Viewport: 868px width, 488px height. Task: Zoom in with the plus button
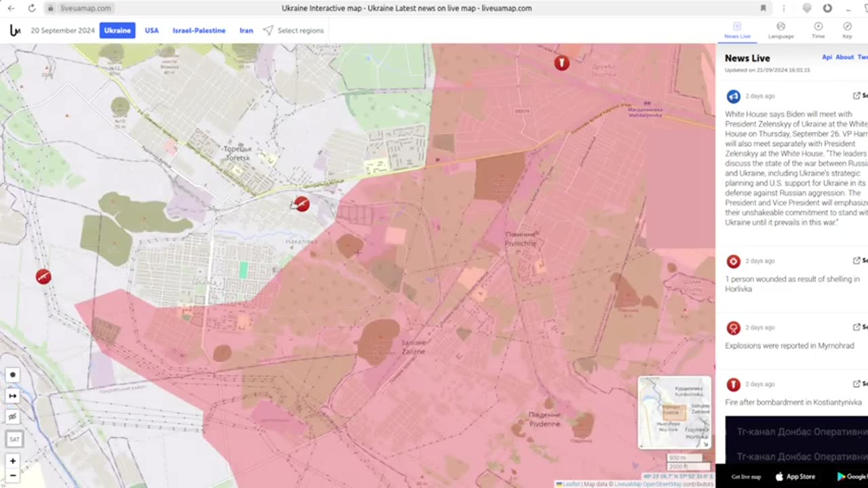pos(13,461)
